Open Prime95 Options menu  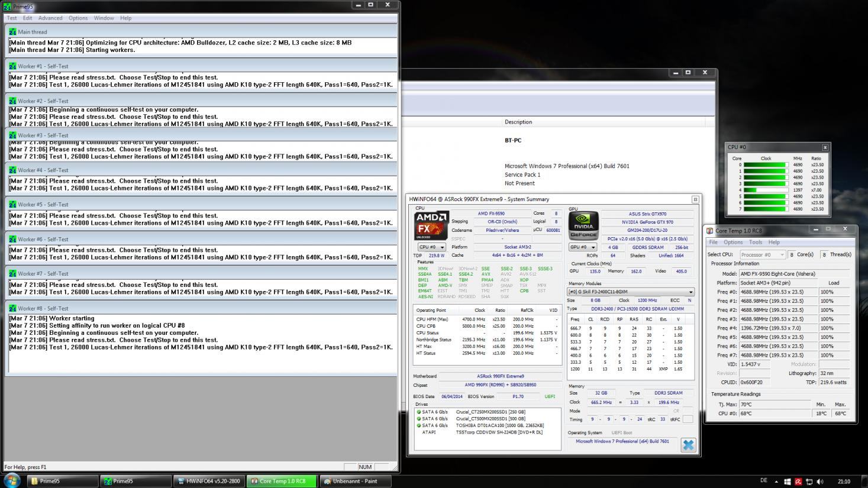pos(78,18)
